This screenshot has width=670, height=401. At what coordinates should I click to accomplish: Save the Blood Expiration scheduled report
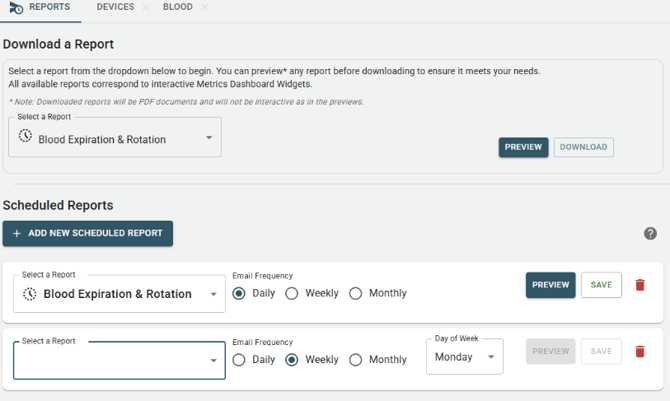(601, 285)
